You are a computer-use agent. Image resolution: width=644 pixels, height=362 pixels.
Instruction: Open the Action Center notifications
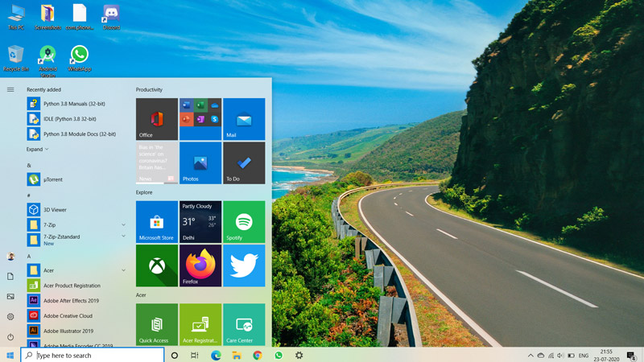(x=632, y=356)
